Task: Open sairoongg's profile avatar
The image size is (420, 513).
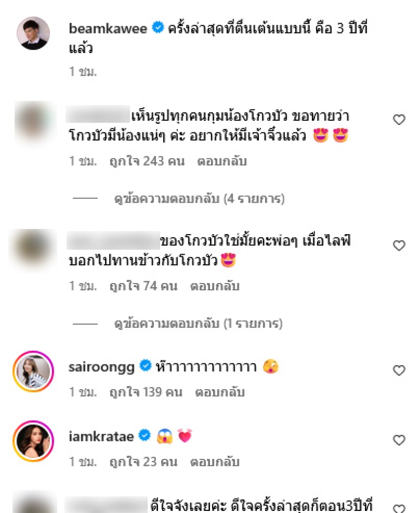Action: tap(33, 372)
